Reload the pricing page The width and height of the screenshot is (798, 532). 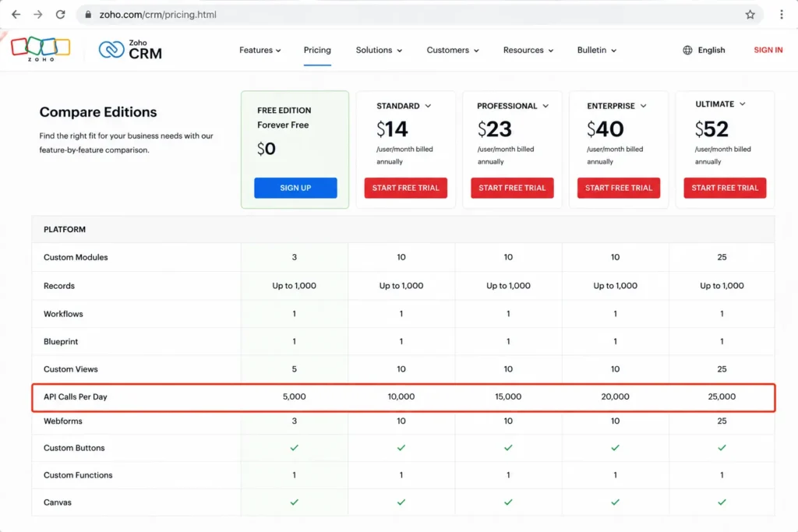pyautogui.click(x=60, y=14)
